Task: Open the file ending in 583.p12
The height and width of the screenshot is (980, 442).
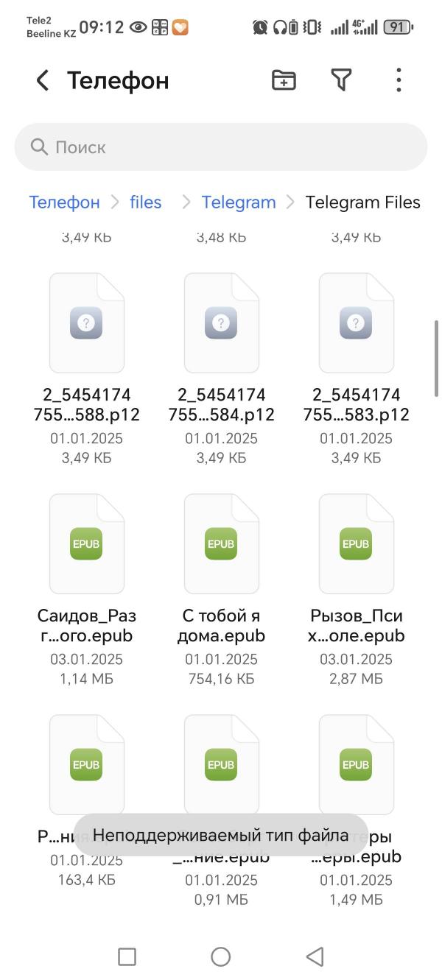Action: 357,323
